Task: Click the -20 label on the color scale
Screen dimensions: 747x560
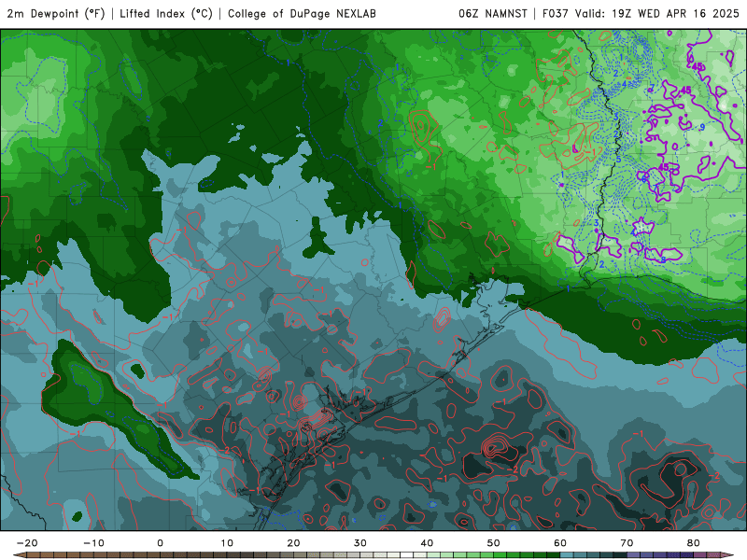Action: [27, 543]
